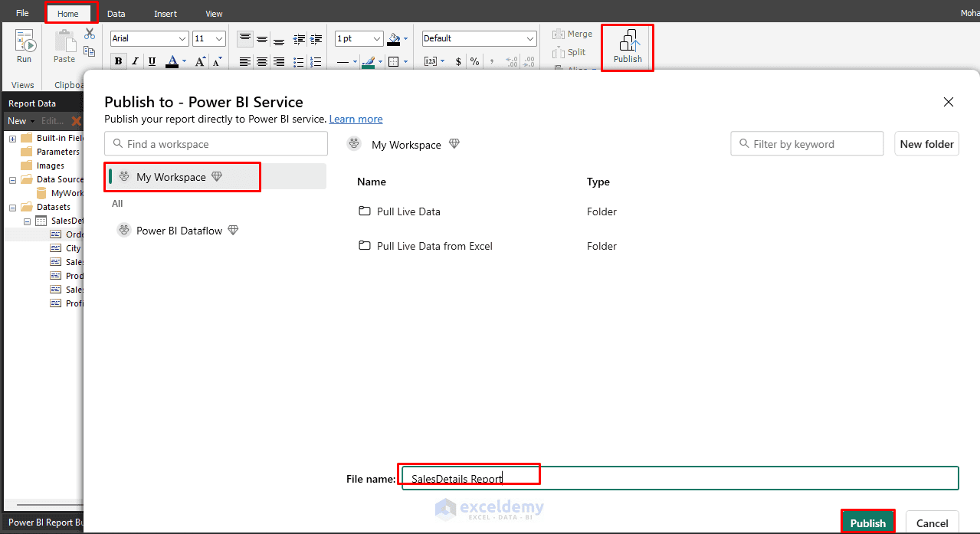Click the Filter by keyword field
This screenshot has width=980, height=534.
coord(807,144)
